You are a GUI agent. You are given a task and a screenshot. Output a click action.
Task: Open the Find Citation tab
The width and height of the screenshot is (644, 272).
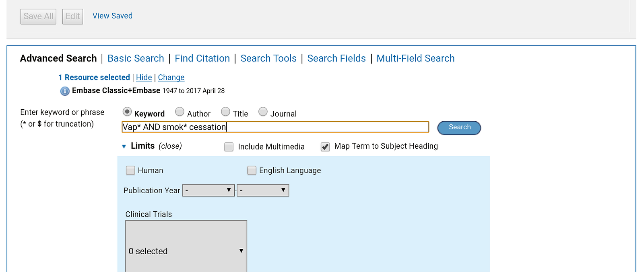(x=202, y=59)
